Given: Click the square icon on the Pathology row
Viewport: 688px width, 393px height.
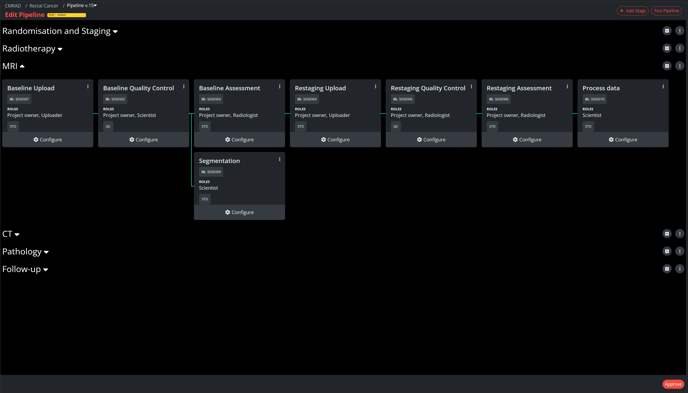Looking at the screenshot, I should pyautogui.click(x=667, y=251).
